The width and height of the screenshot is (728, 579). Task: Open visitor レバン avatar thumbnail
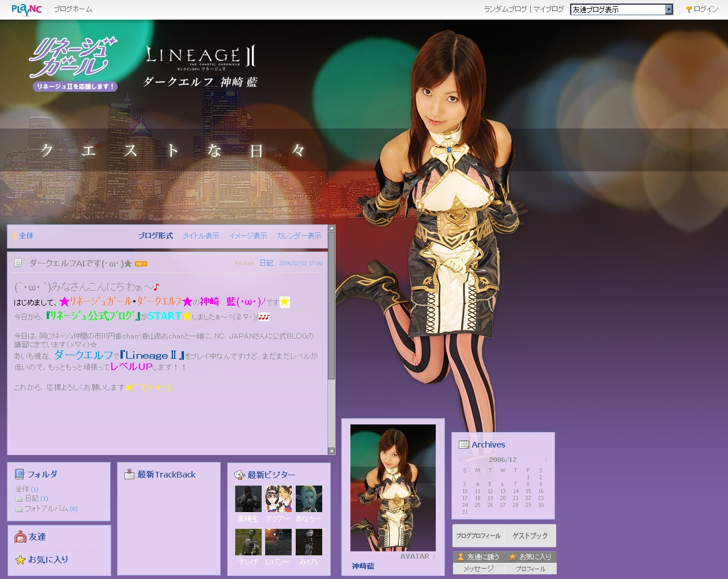pyautogui.click(x=278, y=542)
